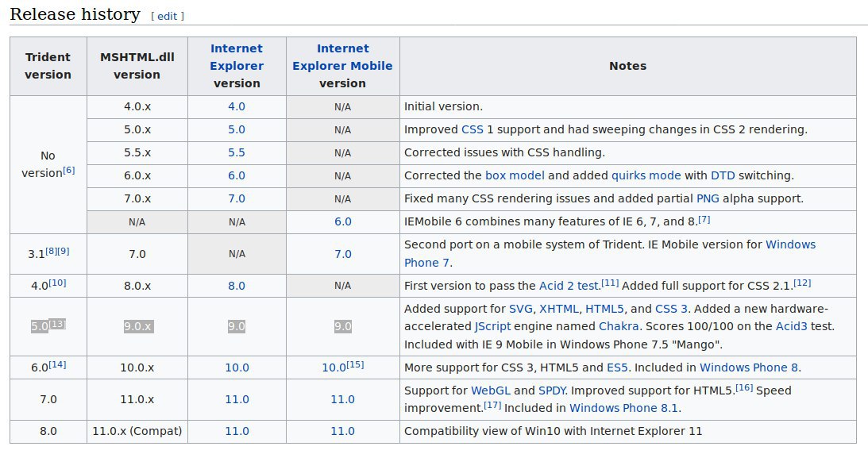Click Internet Explorer version 5.5 link
Viewport: 868px width, 454px height.
tap(237, 152)
